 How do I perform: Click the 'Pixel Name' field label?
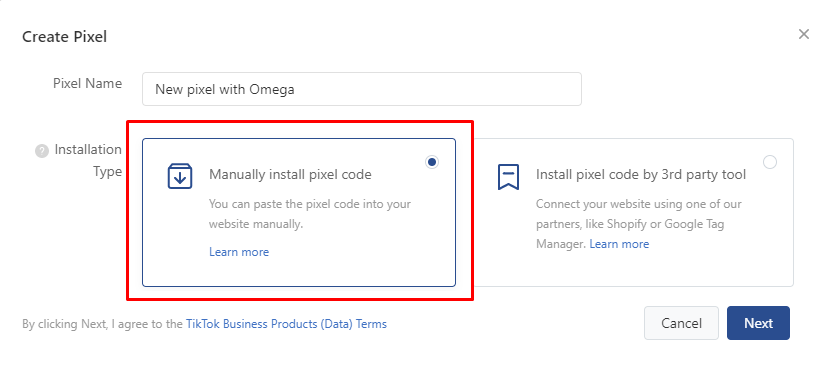tap(87, 83)
